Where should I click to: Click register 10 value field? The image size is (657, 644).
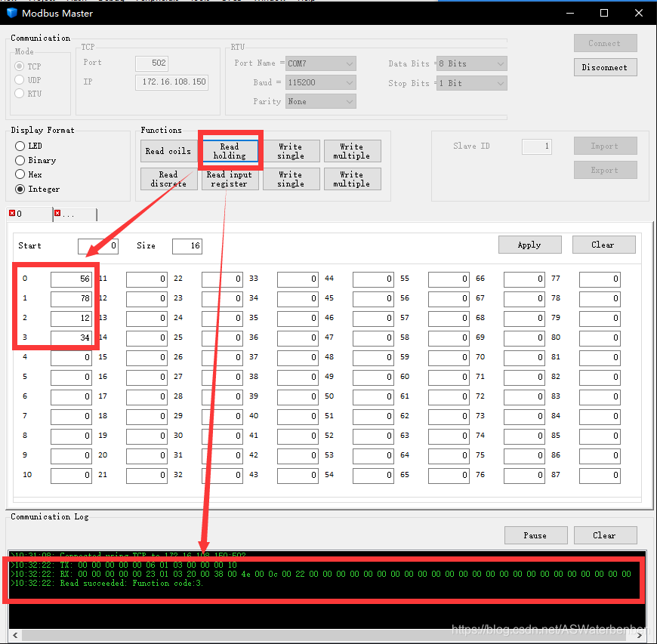click(71, 475)
